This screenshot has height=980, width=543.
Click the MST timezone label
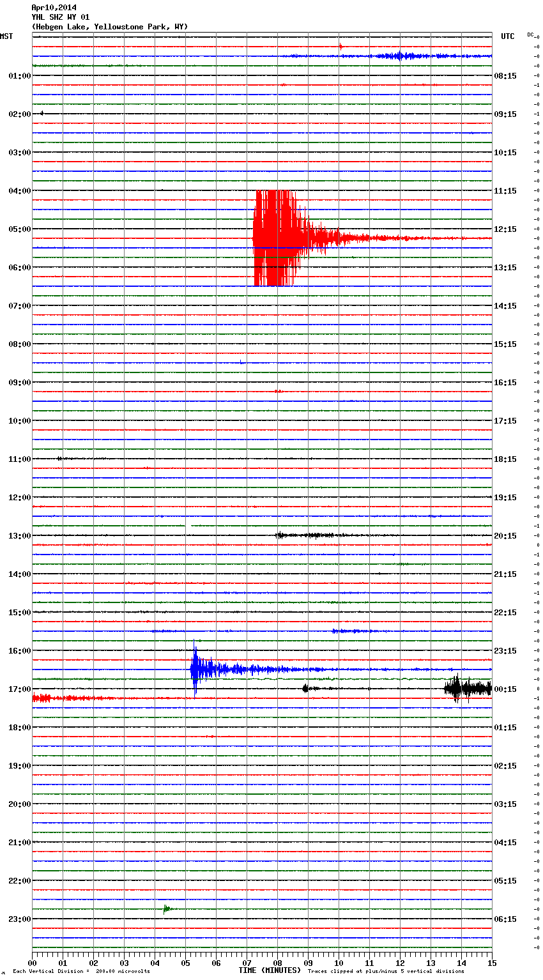6,36
